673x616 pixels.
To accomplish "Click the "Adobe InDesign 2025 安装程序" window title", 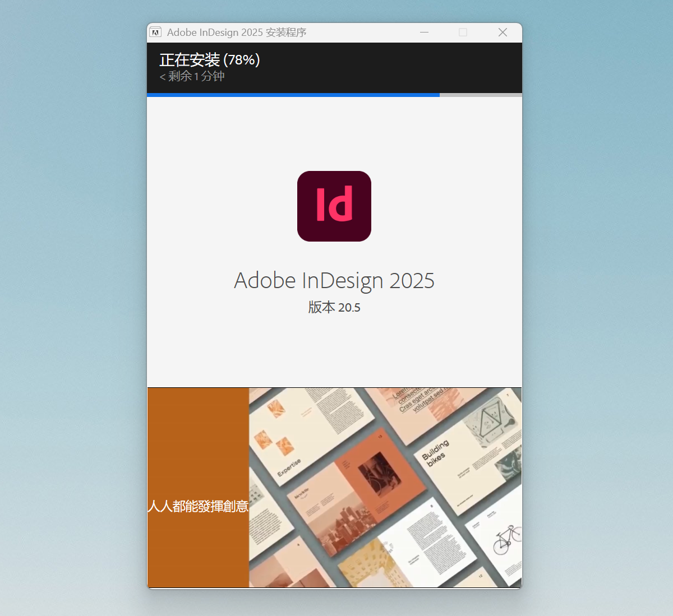I will [237, 33].
